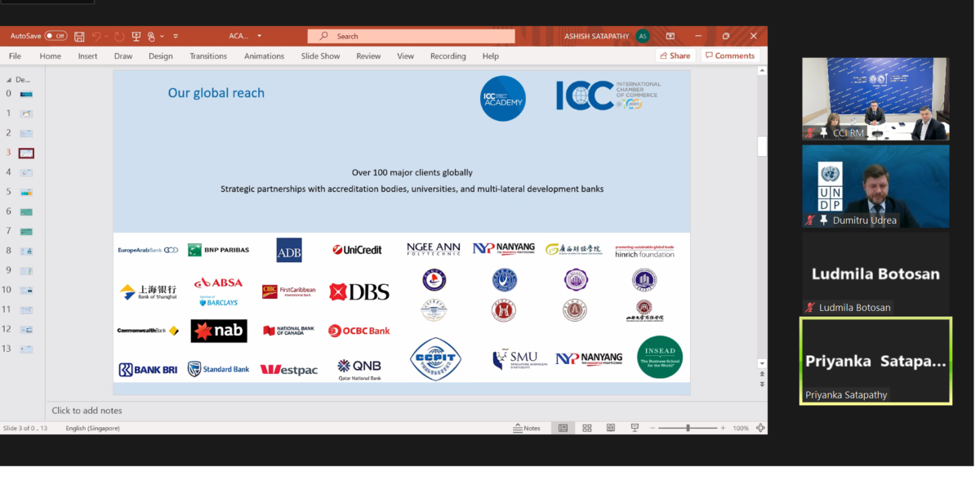The height and width of the screenshot is (485, 980).
Task: Open the Design tab
Action: tap(161, 56)
